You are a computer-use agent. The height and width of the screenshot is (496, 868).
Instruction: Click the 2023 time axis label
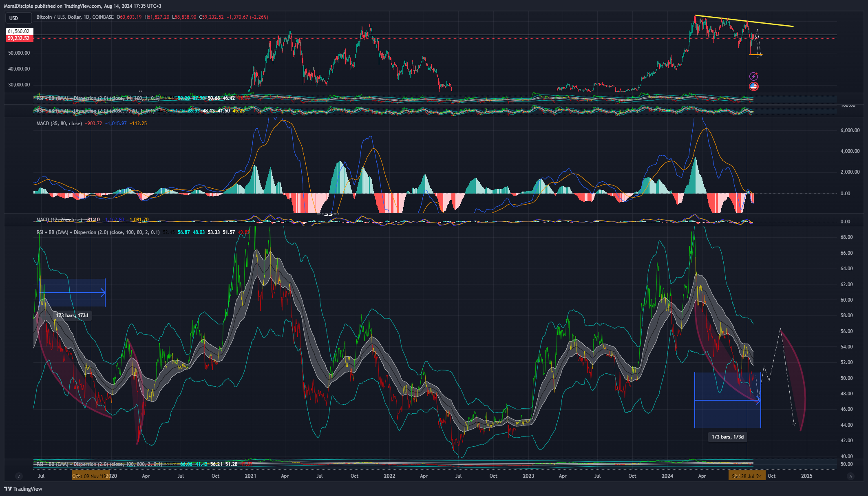528,476
